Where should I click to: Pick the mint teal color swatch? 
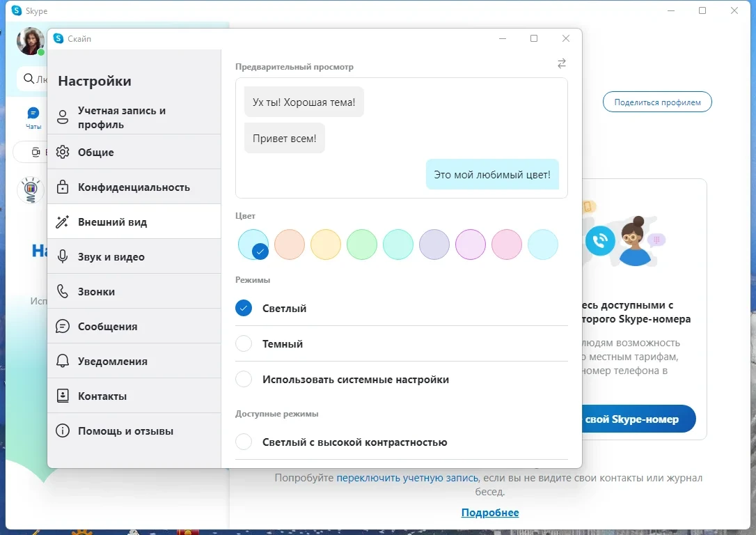coord(397,245)
